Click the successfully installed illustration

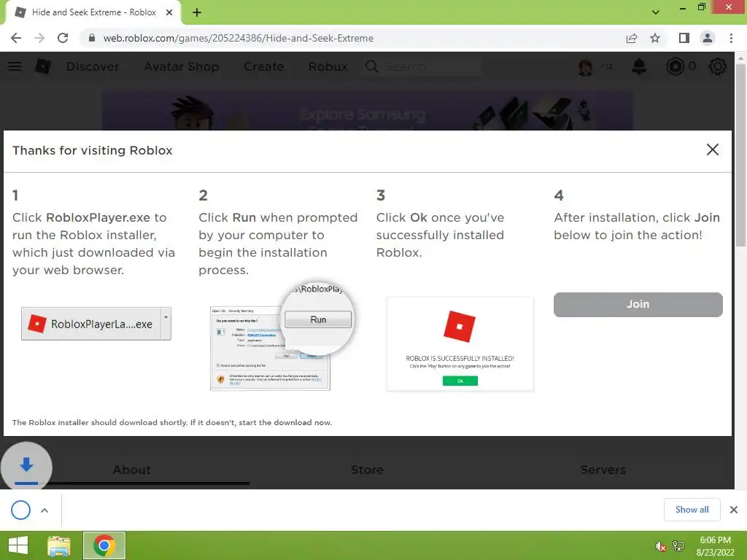[460, 344]
